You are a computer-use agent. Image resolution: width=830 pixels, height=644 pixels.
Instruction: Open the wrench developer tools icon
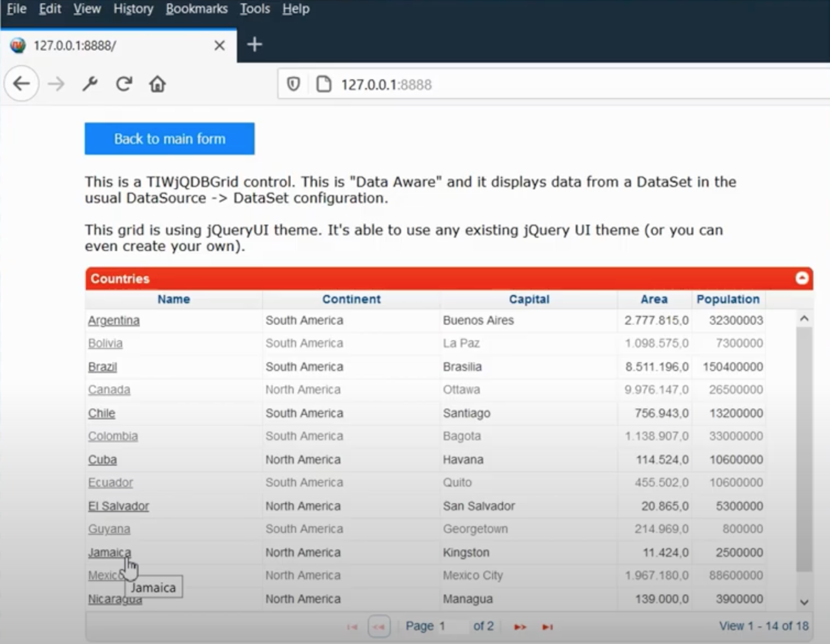[x=90, y=84]
